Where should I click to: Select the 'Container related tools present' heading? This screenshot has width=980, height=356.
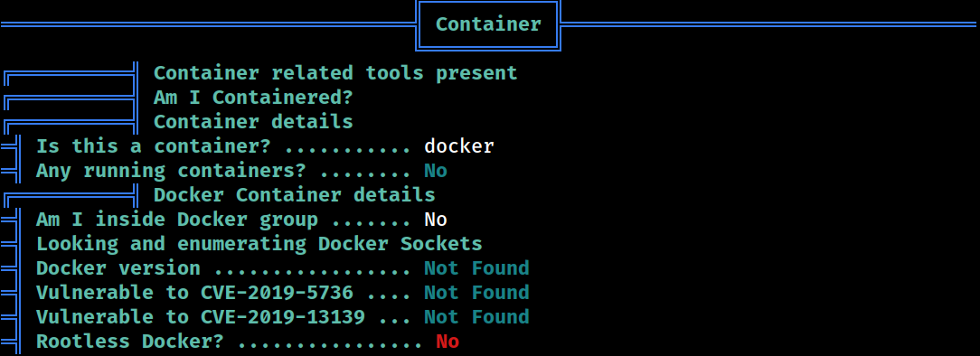coord(335,73)
